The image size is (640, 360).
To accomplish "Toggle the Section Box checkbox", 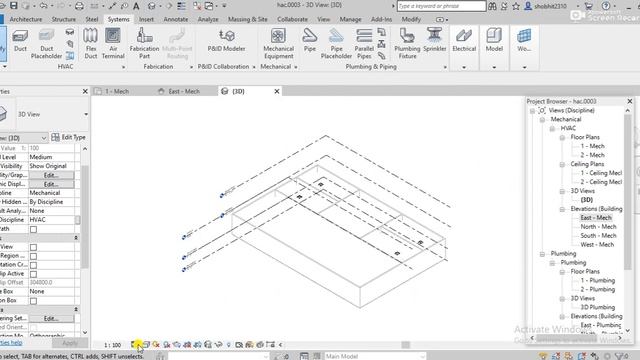I will tap(33, 301).
